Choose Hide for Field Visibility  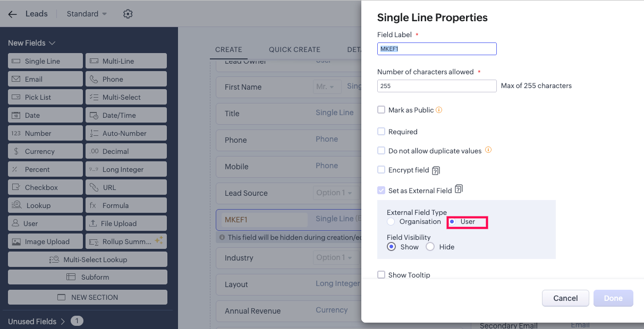pyautogui.click(x=430, y=247)
